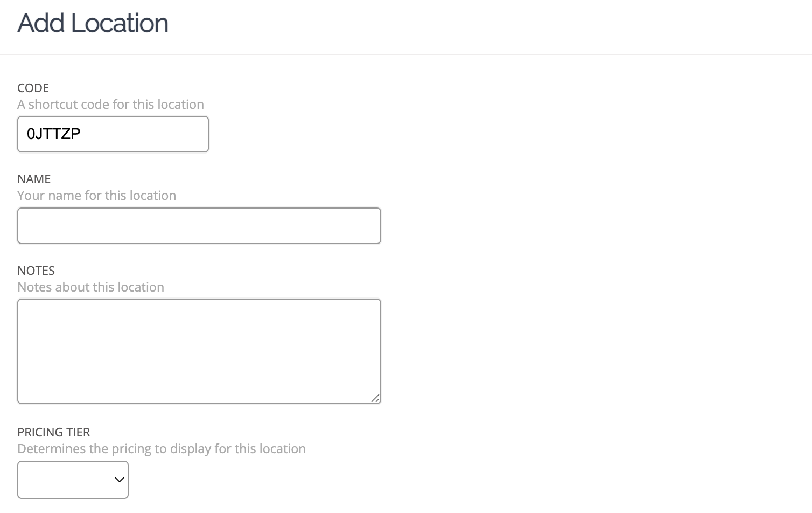This screenshot has height=513, width=812.
Task: Click the CODE input containing 0JTTZP
Action: (113, 134)
